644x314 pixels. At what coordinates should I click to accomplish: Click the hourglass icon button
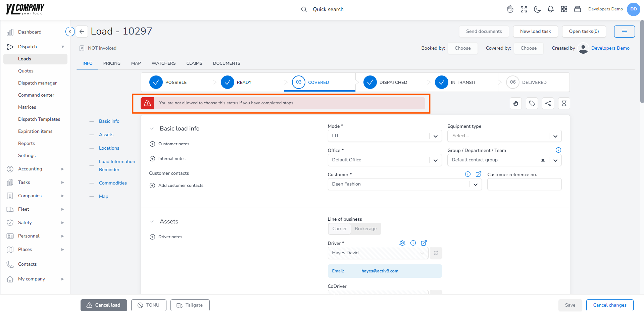564,103
